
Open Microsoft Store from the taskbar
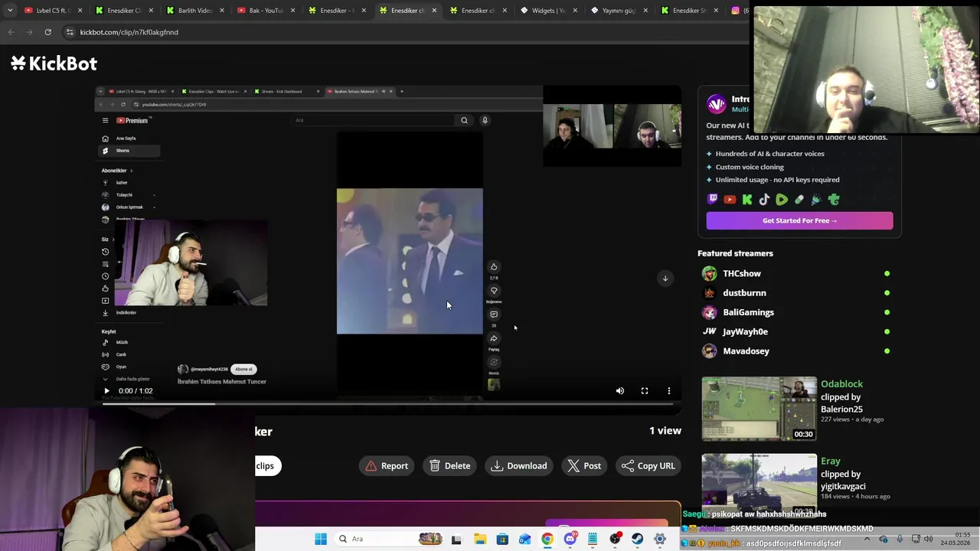502,539
